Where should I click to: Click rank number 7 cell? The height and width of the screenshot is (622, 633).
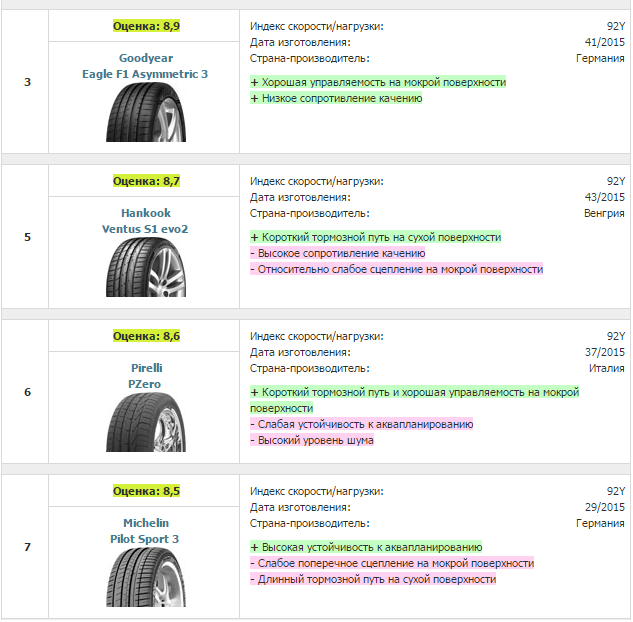coord(27,547)
